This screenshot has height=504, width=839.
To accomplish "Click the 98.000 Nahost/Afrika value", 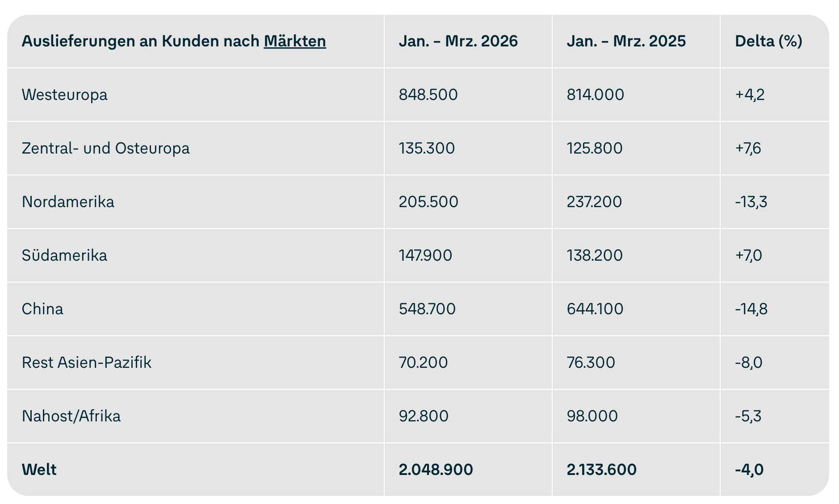I will click(592, 416).
